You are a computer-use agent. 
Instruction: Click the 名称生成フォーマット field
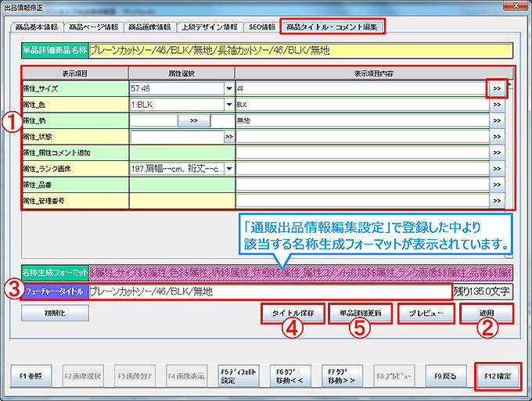point(300,273)
